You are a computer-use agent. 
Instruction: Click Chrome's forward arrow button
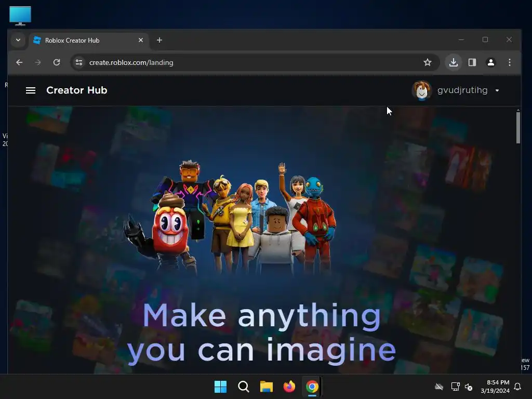37,62
